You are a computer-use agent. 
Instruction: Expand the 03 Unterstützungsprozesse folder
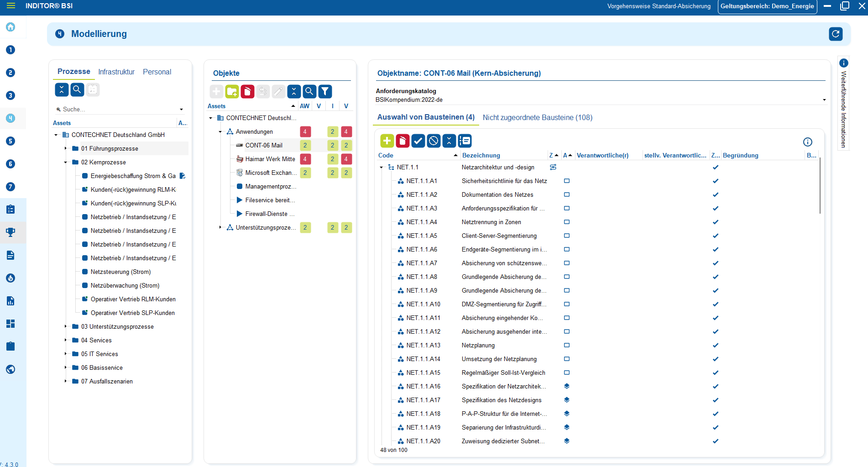click(x=66, y=326)
